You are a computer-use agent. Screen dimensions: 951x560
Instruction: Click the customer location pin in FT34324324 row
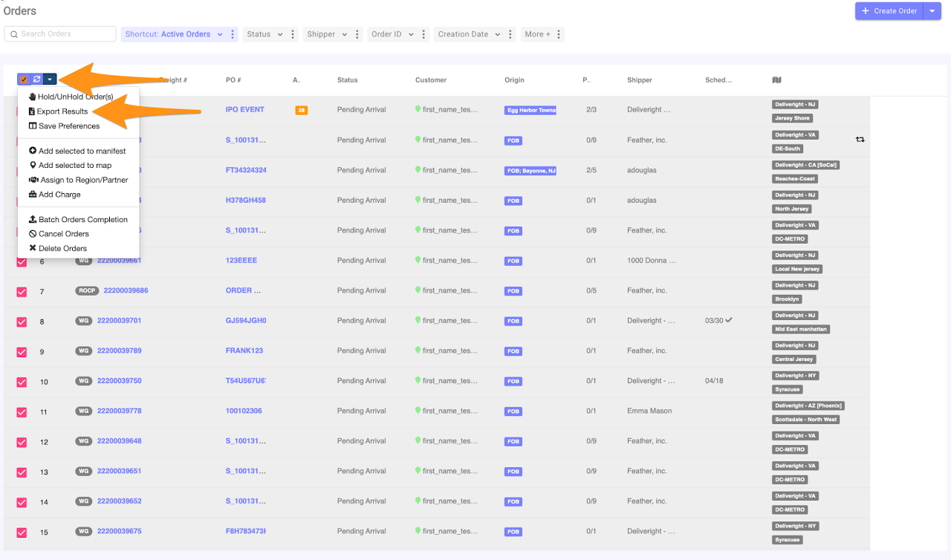point(418,170)
